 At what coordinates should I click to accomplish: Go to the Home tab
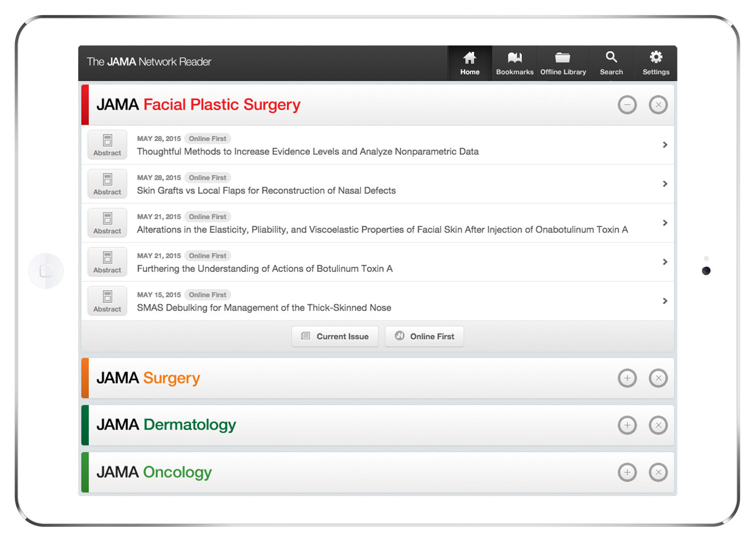(470, 64)
